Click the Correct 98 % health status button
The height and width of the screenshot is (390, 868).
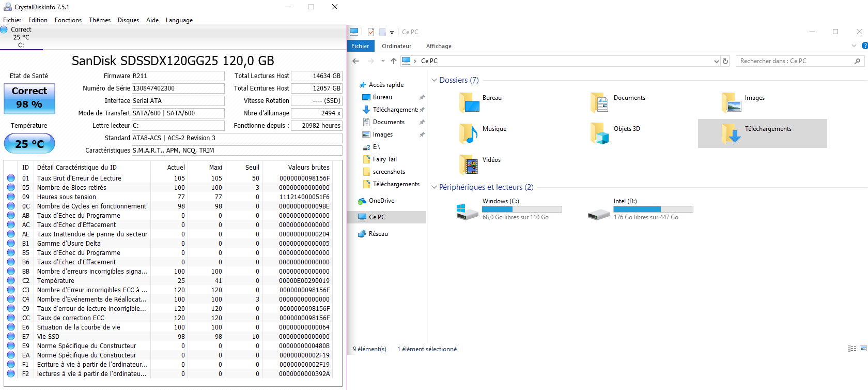[29, 98]
